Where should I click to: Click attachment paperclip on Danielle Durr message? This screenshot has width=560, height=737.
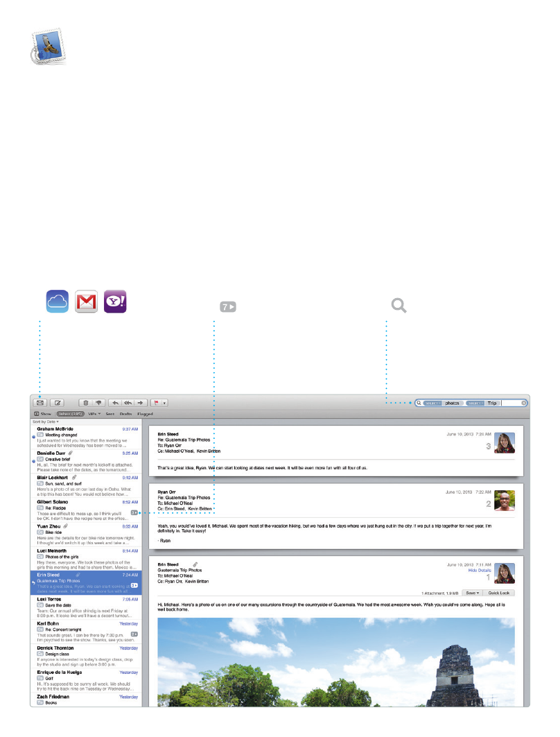tap(71, 453)
